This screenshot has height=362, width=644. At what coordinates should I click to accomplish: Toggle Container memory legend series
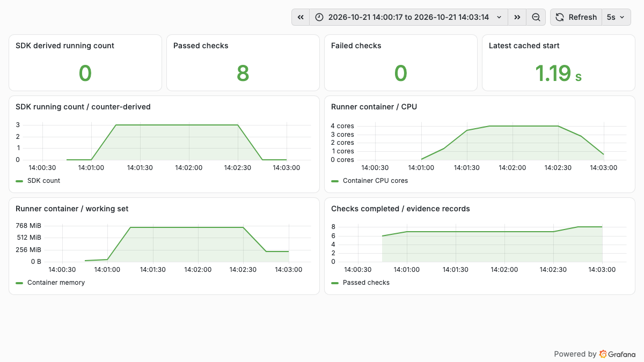[56, 283]
